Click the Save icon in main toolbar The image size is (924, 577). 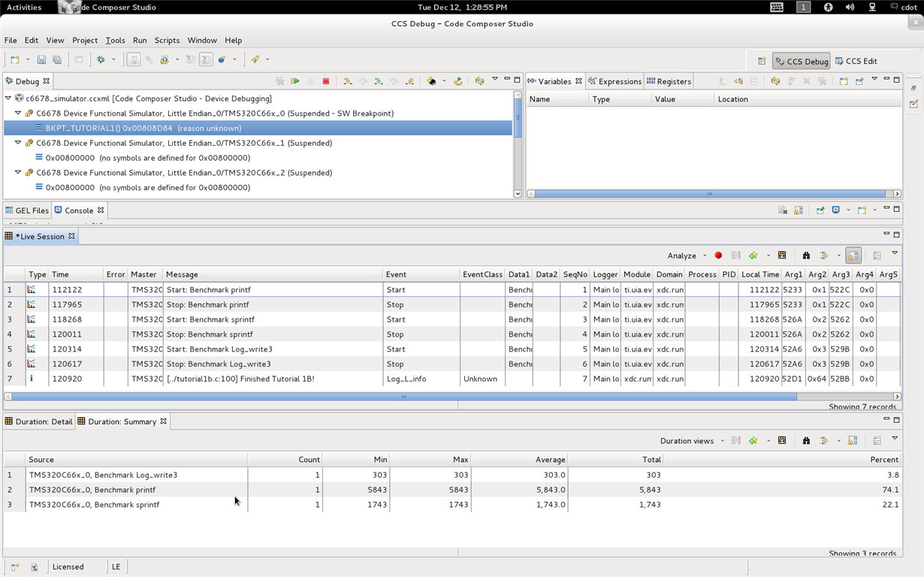(41, 60)
